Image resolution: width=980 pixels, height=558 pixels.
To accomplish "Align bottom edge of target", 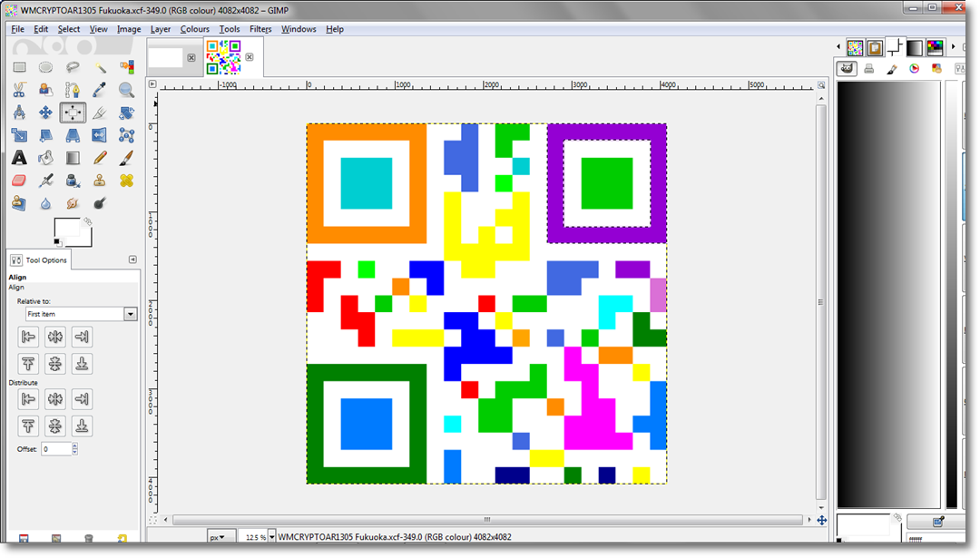I will (82, 364).
